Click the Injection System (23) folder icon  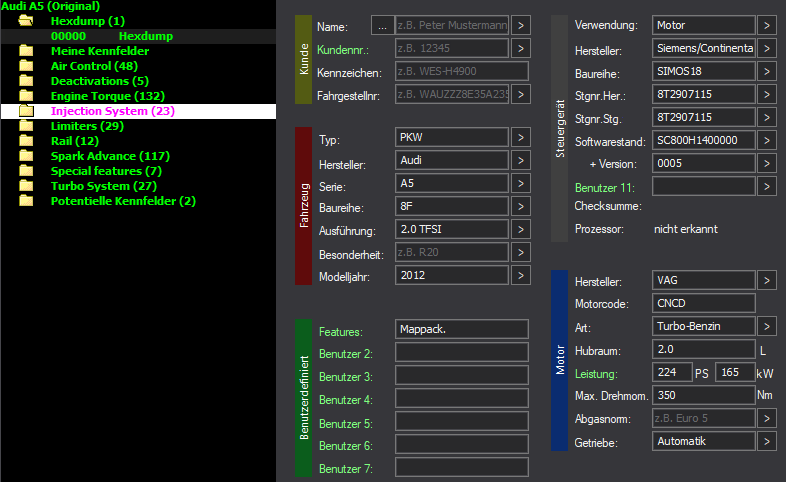point(26,111)
